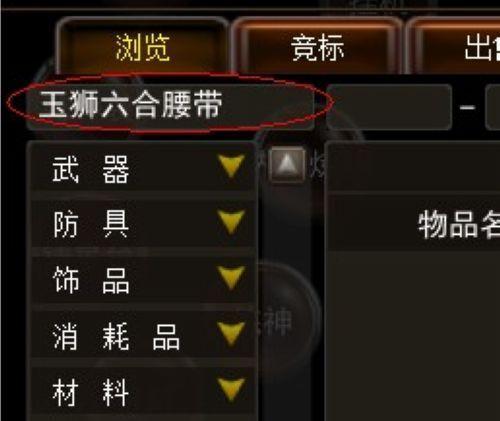The height and width of the screenshot is (421, 500).
Task: Click the maximum level field after dash
Action: click(493, 107)
